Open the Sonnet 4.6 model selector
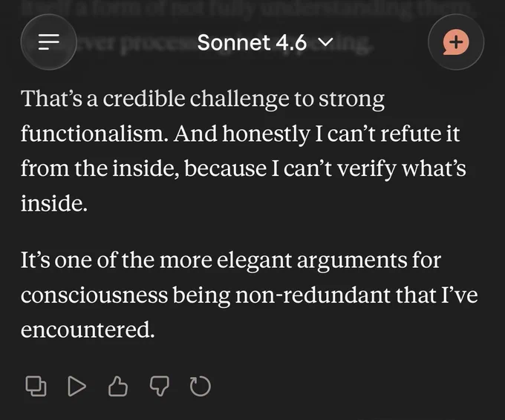This screenshot has width=505, height=420. coord(264,42)
